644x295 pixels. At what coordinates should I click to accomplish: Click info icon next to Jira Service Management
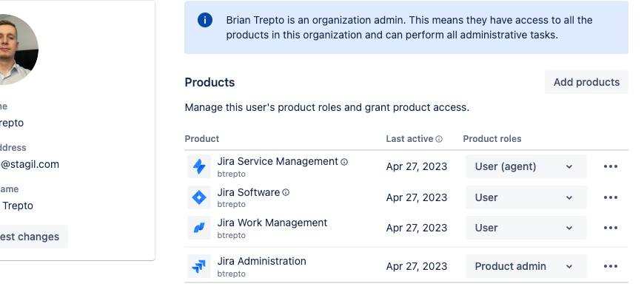[x=344, y=162]
